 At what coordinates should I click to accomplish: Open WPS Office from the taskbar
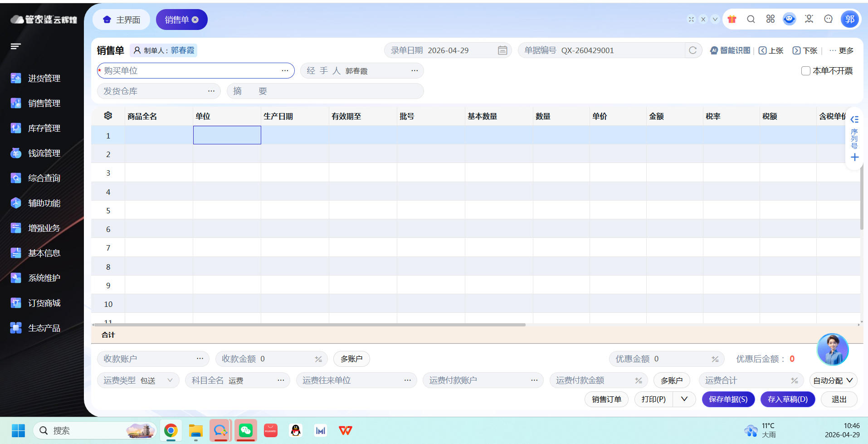[x=346, y=430]
